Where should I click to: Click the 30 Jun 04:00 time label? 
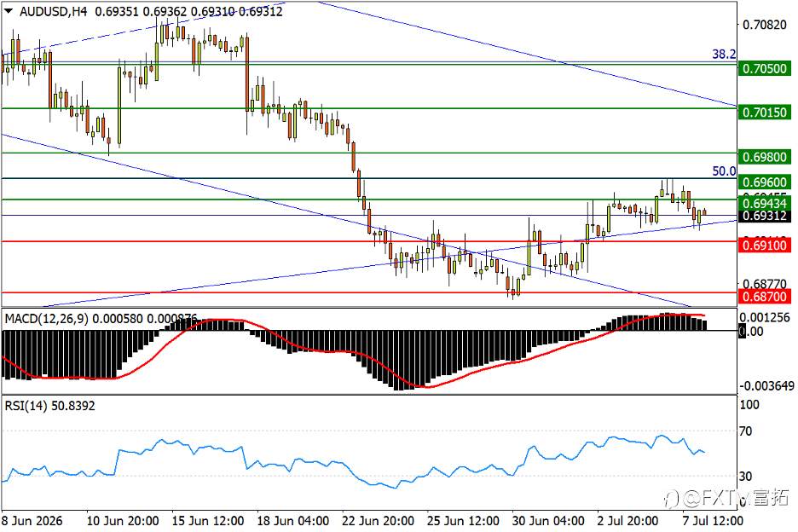547,521
